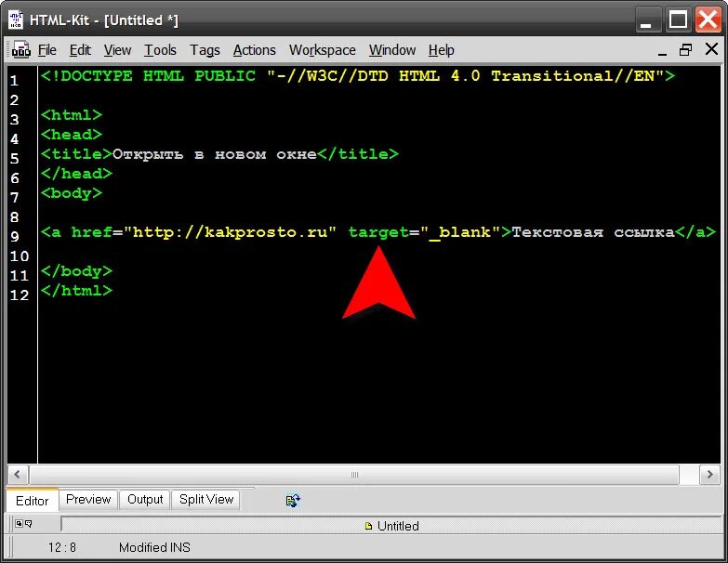The image size is (728, 563).
Task: Click the refresh document icon beside Split View
Action: coord(293,501)
